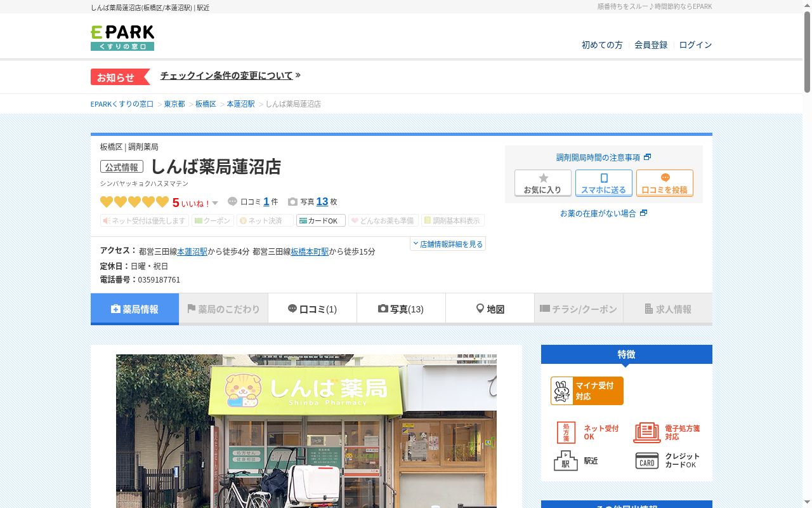812x508 pixels.
Task: Click the 13 photo count link
Action: click(322, 201)
